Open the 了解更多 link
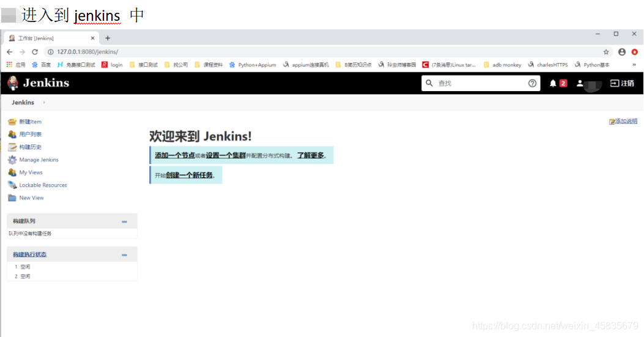This screenshot has width=644, height=337. click(x=311, y=155)
